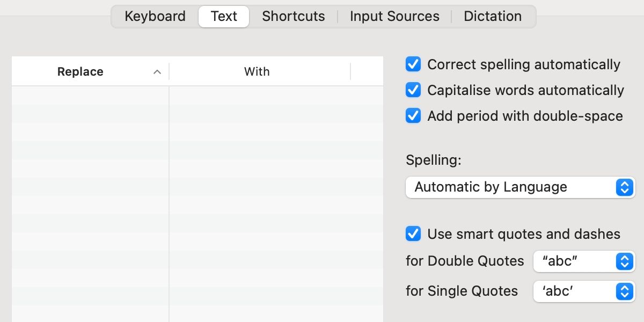Click the Single Quotes blue stepper arrows

click(624, 291)
